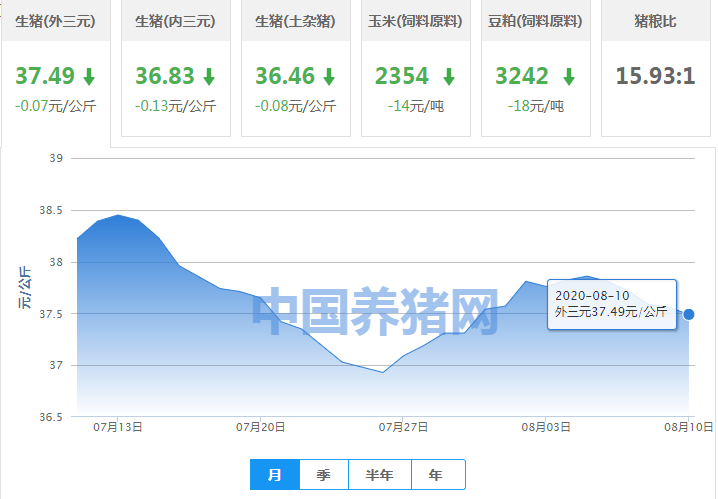Click the 07月27日 date label on axis
Image resolution: width=718 pixels, height=499 pixels.
(403, 427)
